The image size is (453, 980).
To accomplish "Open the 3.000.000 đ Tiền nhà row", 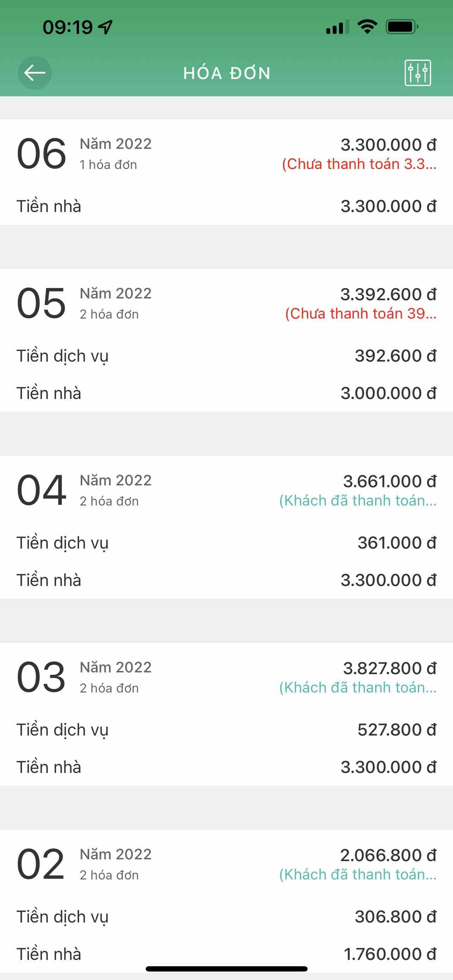I will tap(226, 393).
